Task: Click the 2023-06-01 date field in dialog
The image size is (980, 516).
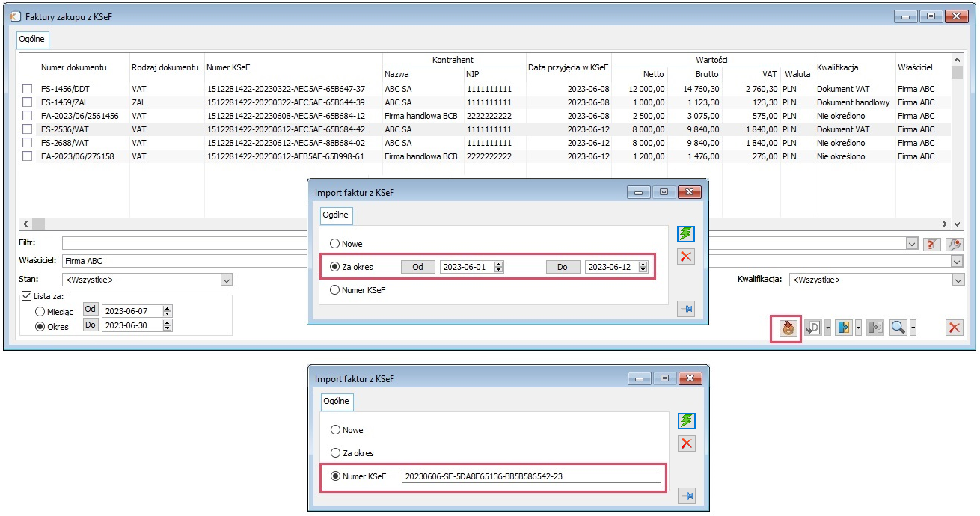Action: point(468,267)
